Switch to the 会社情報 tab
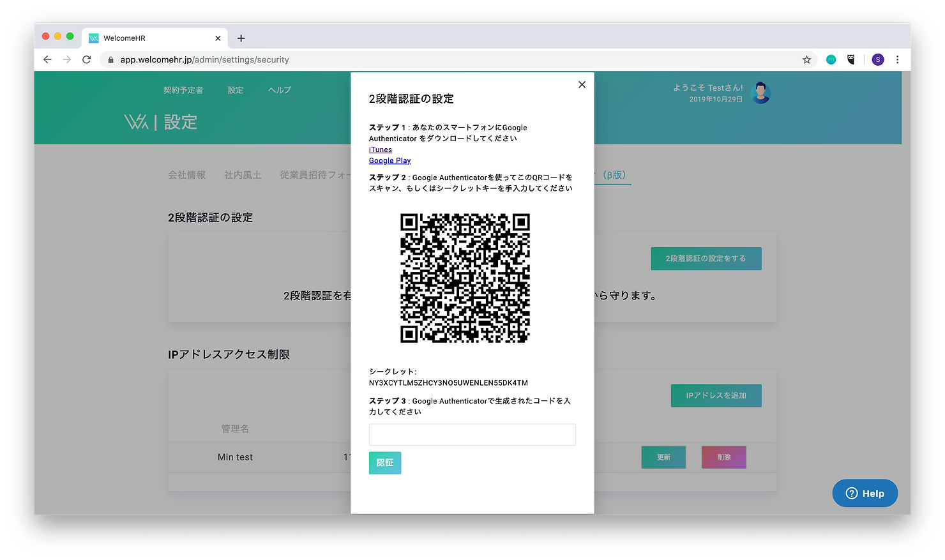945x560 pixels. pos(186,175)
